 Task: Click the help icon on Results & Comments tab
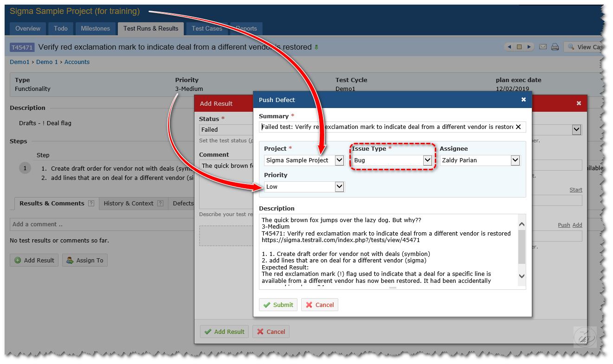tap(91, 203)
